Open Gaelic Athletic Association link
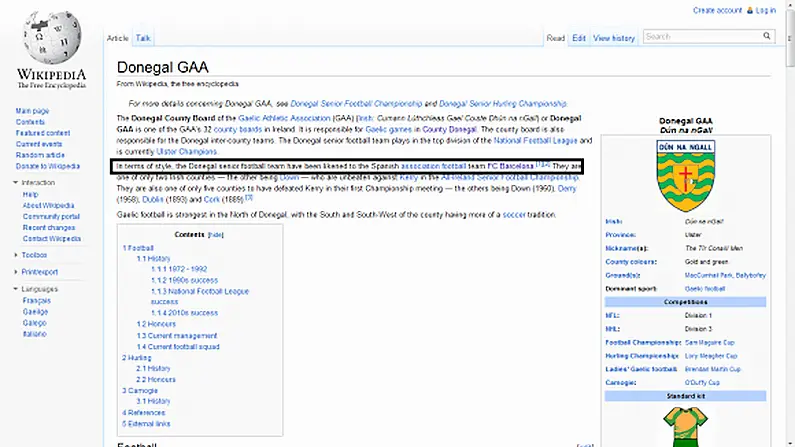This screenshot has height=447, width=795. pos(284,118)
